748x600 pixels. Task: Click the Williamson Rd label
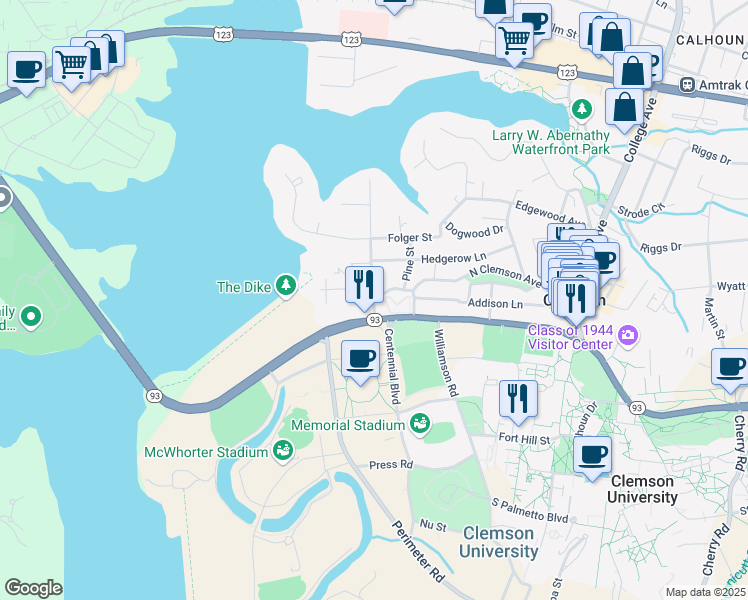click(446, 362)
